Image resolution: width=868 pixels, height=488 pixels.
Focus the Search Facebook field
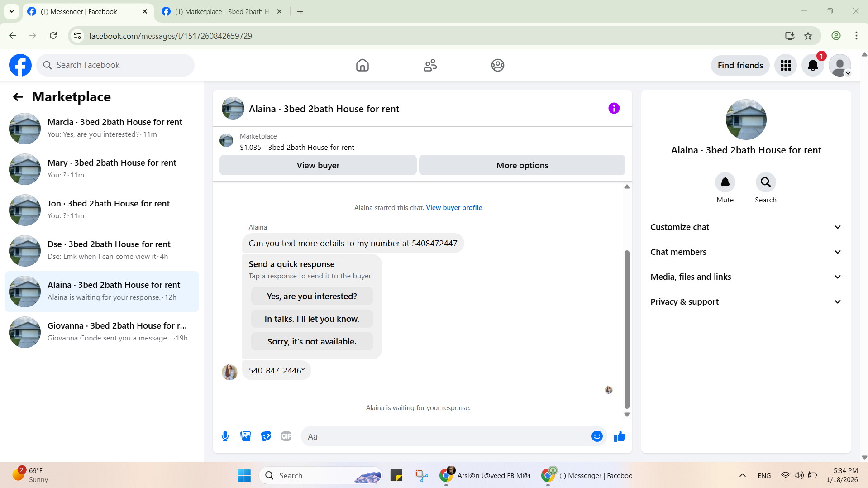(x=115, y=65)
